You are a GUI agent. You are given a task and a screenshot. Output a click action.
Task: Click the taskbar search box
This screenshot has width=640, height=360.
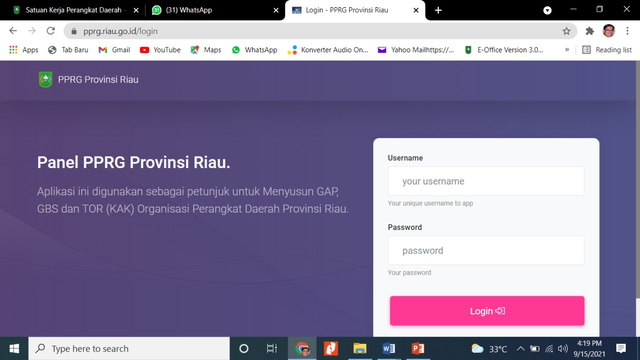[x=129, y=349]
